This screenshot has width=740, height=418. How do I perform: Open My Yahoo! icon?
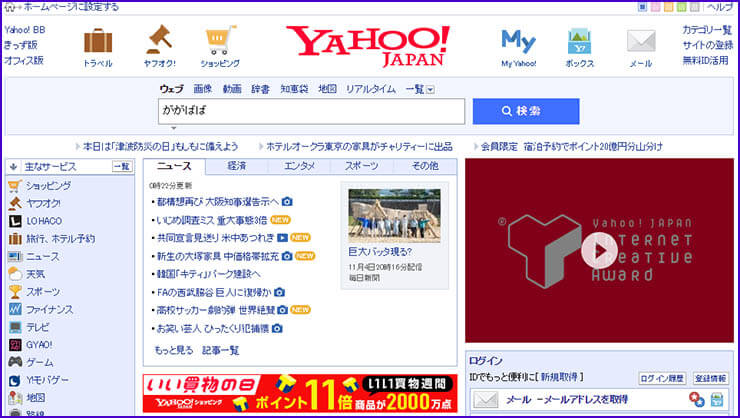[x=518, y=42]
